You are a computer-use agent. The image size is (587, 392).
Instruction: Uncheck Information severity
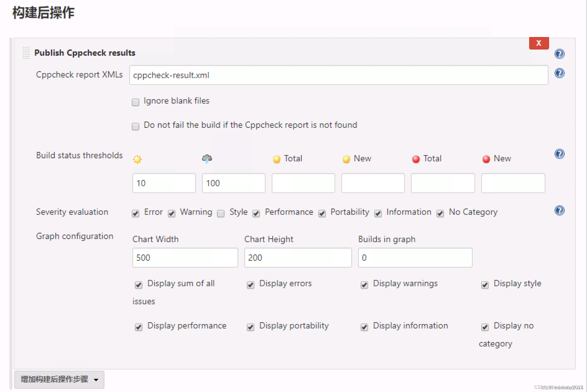click(x=378, y=213)
